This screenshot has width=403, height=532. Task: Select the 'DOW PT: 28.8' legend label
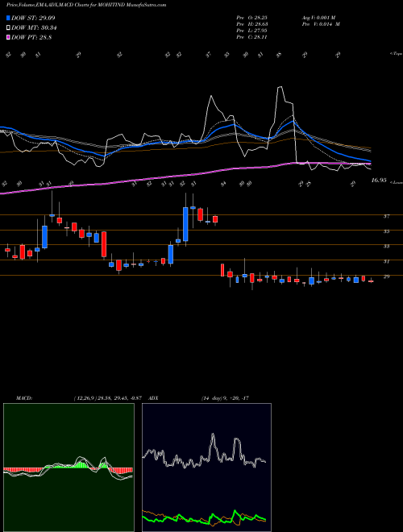pos(31,38)
